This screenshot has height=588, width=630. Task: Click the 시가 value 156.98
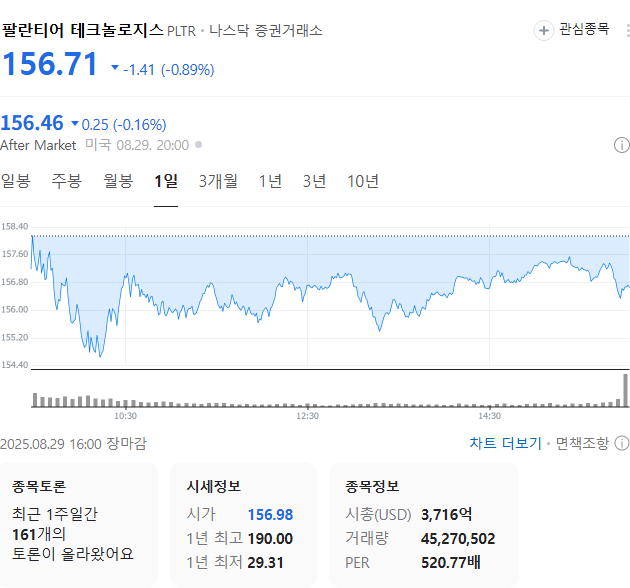pyautogui.click(x=270, y=514)
